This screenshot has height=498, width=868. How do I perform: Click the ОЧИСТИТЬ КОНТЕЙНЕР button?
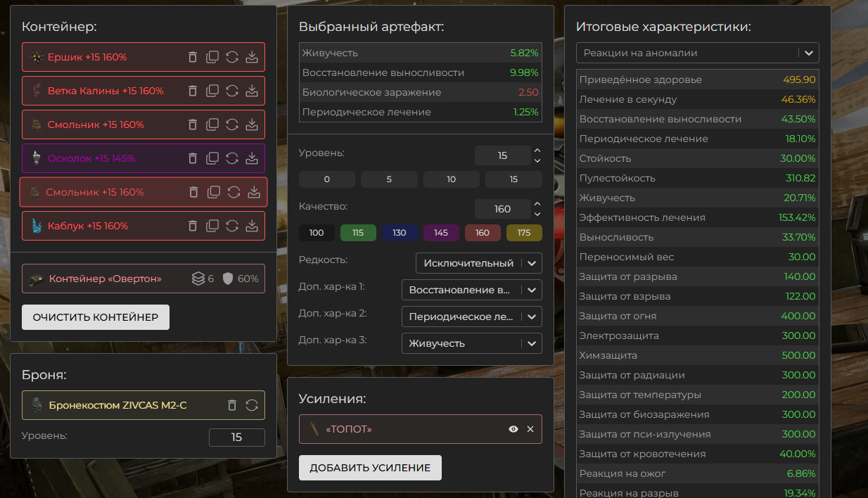(x=96, y=317)
